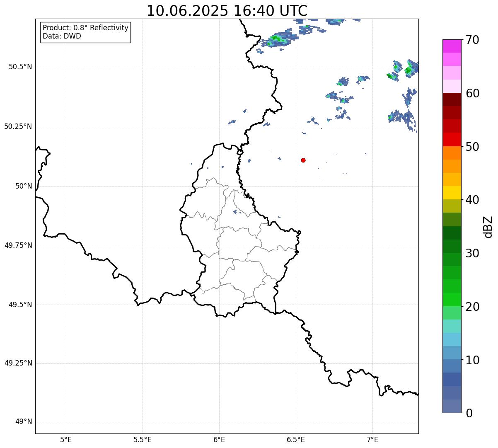Click the bright red colorbar segment below 50
Screen dimensions: 498x448
[x=452, y=139]
